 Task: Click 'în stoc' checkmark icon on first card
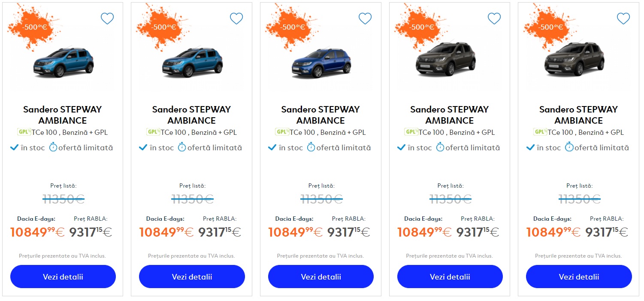click(14, 148)
